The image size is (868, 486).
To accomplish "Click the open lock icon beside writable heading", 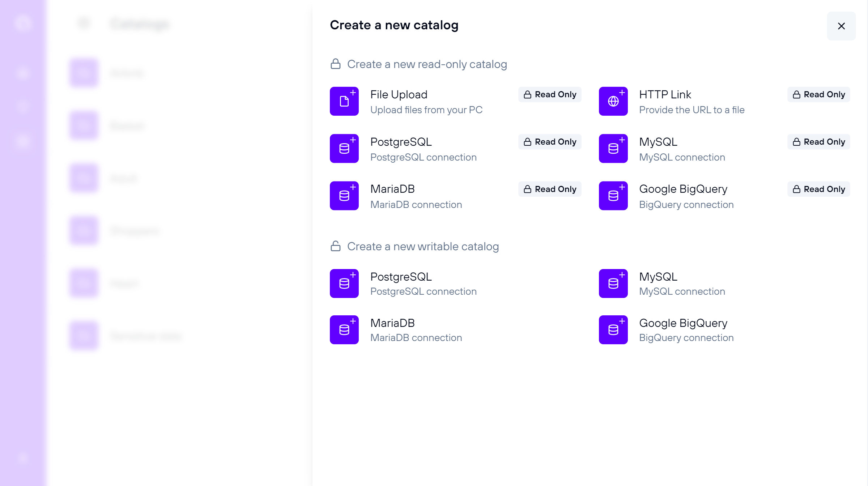I will pos(336,246).
